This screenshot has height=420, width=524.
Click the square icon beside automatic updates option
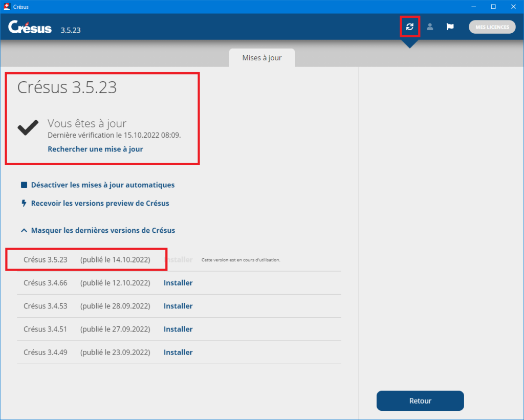coord(24,185)
